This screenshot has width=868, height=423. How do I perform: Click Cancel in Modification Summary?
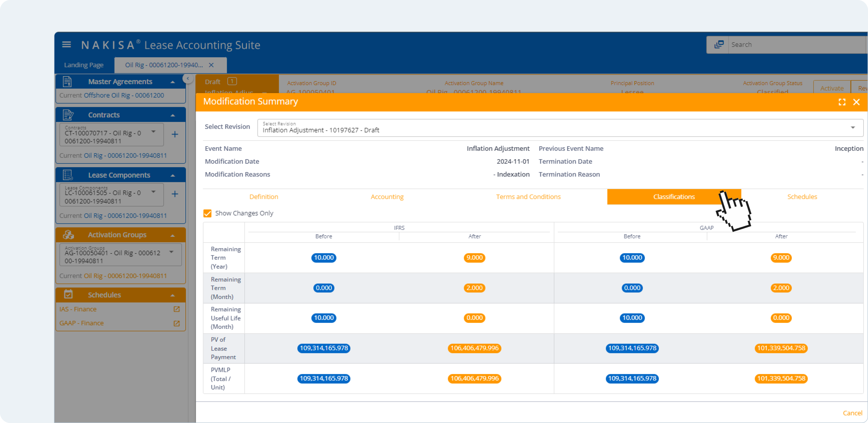853,413
